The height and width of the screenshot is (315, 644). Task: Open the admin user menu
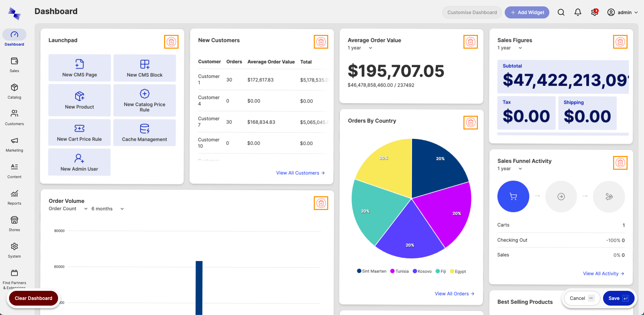pos(622,12)
